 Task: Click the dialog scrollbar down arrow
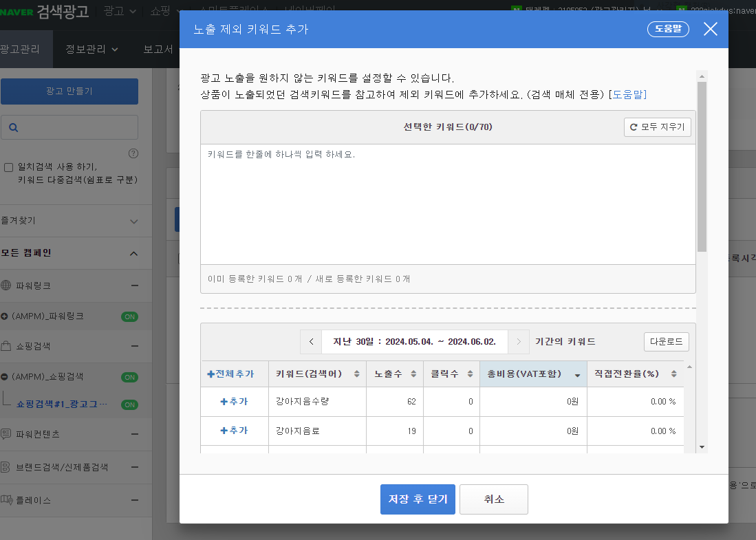coord(702,447)
